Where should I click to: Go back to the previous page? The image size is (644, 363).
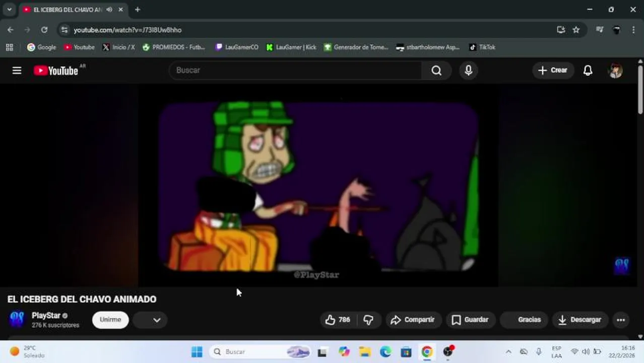pos(11,30)
